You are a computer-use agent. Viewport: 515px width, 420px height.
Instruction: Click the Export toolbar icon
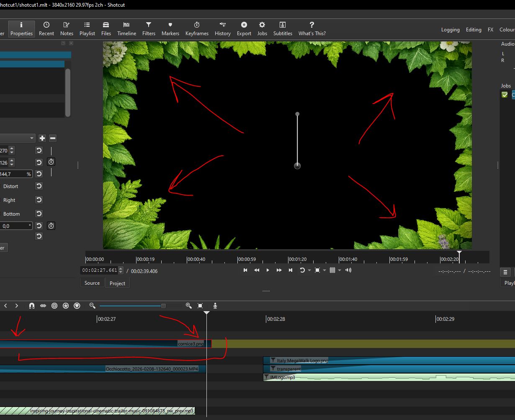(x=244, y=28)
